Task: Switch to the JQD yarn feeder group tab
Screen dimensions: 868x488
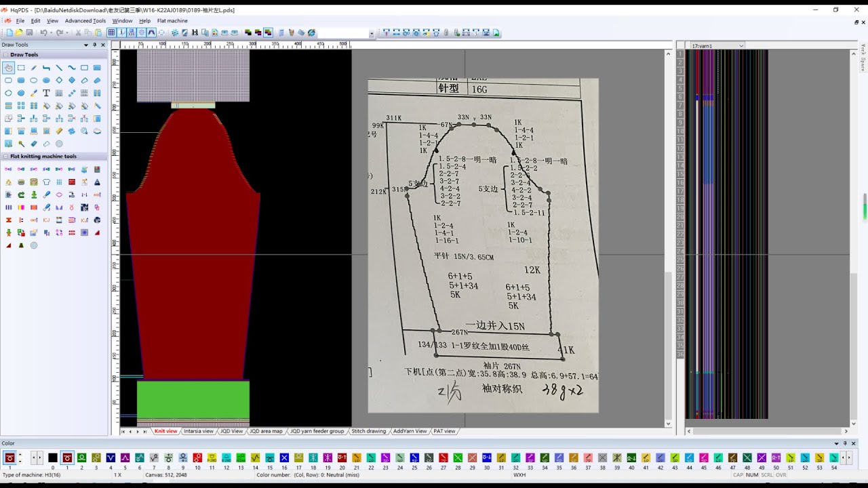Action: (x=317, y=431)
